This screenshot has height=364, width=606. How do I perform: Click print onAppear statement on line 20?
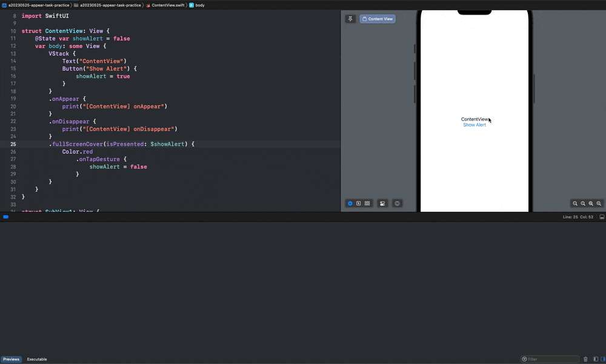pos(115,106)
